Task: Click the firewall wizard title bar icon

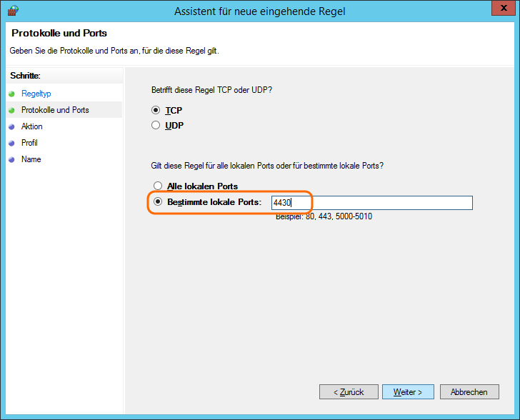Action: click(12, 11)
